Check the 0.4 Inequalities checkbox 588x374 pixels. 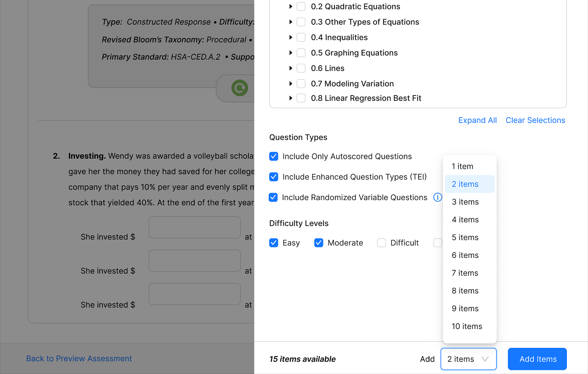tap(301, 37)
